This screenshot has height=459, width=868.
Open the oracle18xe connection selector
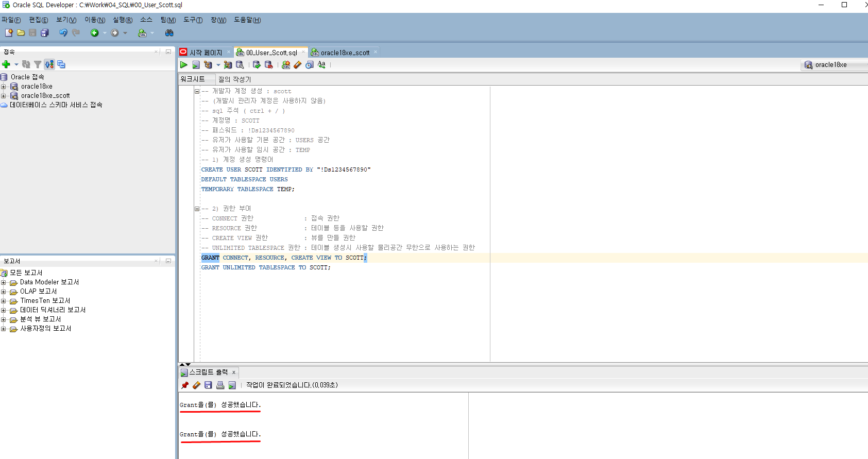point(835,65)
